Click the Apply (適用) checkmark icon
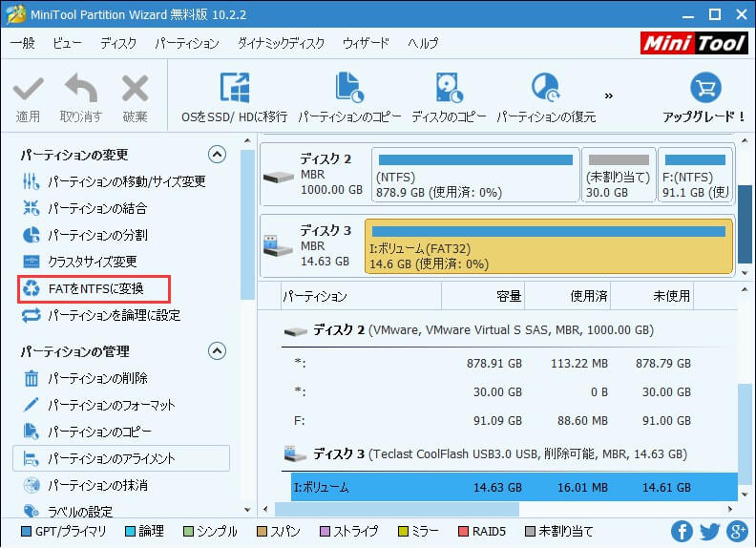Screen dimensions: 756x548 click(28, 89)
